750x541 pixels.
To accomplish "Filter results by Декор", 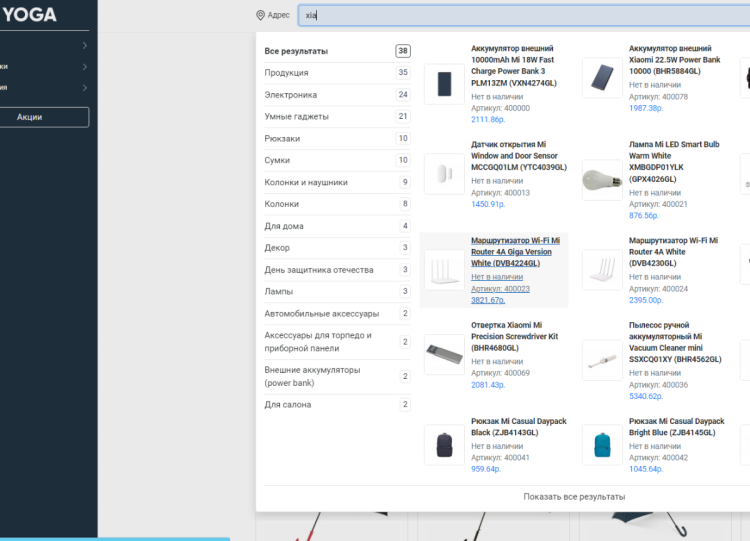I will [x=337, y=248].
